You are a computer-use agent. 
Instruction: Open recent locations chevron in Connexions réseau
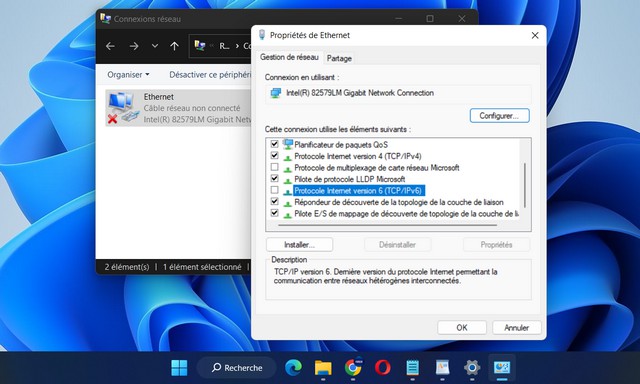[155, 46]
